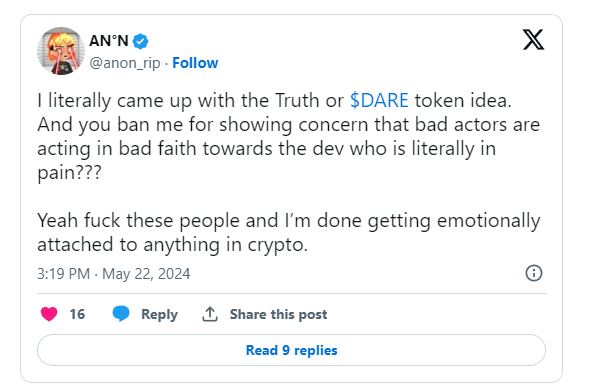Click the share upload arrow icon
The height and width of the screenshot is (392, 601).
pos(210,314)
